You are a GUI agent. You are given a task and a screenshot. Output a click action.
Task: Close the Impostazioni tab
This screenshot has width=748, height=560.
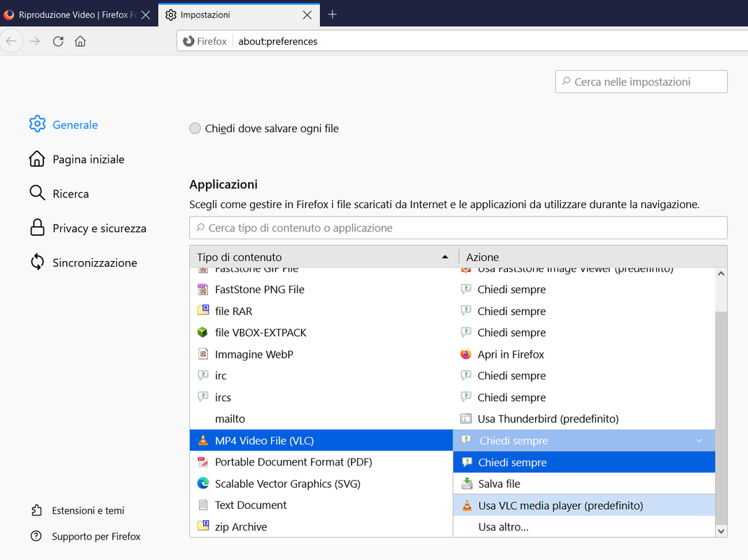point(307,15)
